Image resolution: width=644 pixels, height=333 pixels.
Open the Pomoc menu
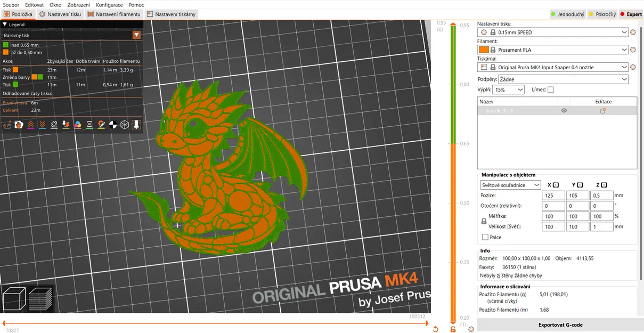[136, 5]
